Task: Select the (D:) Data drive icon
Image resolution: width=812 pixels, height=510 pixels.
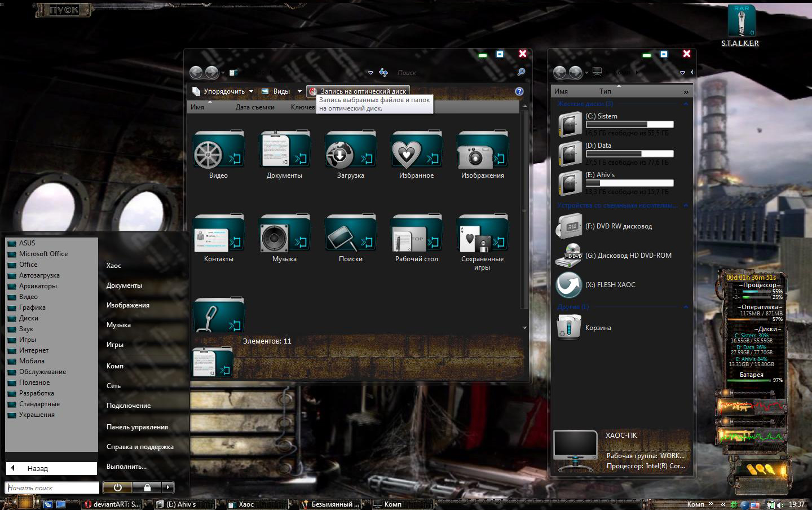Action: (570, 153)
